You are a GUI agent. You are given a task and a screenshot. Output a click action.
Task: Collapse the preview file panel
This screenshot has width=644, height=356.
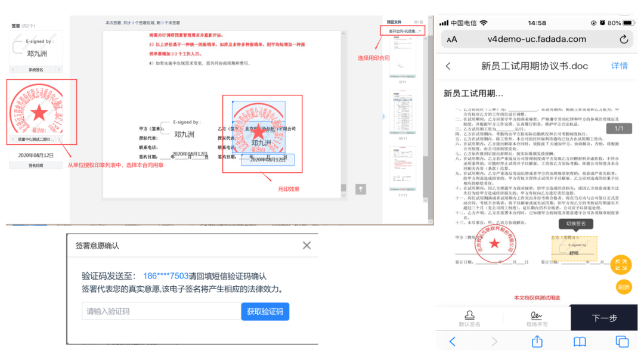pyautogui.click(x=383, y=116)
